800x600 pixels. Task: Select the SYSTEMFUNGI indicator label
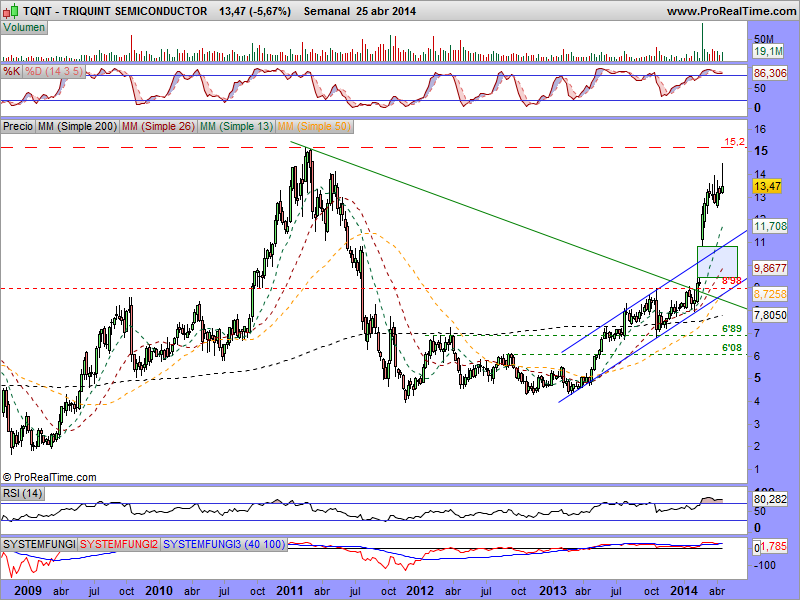click(39, 544)
